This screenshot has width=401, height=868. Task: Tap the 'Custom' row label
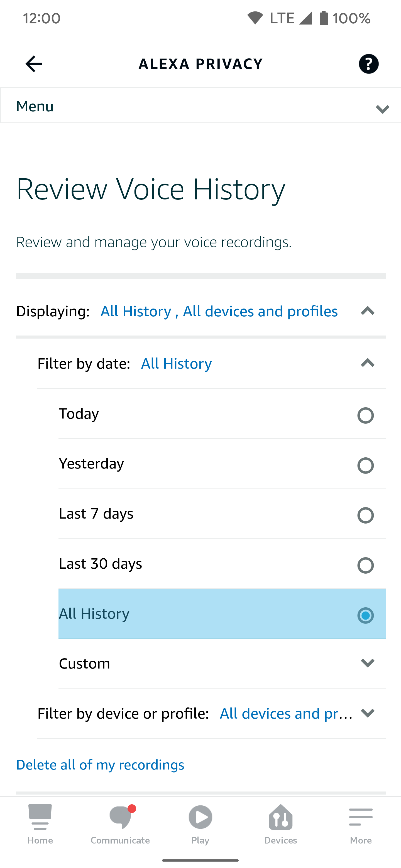click(84, 664)
